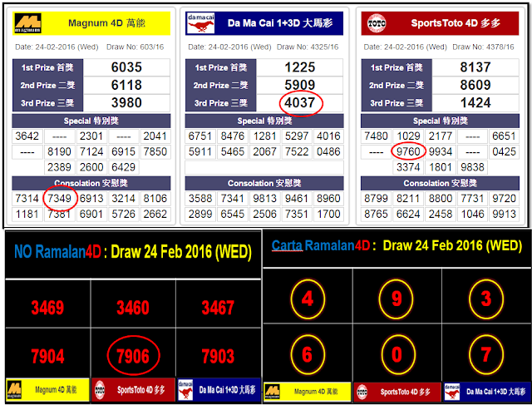Image resolution: width=532 pixels, height=405 pixels.
Task: Click the circled digit 6 in Carta
Action: coord(308,355)
